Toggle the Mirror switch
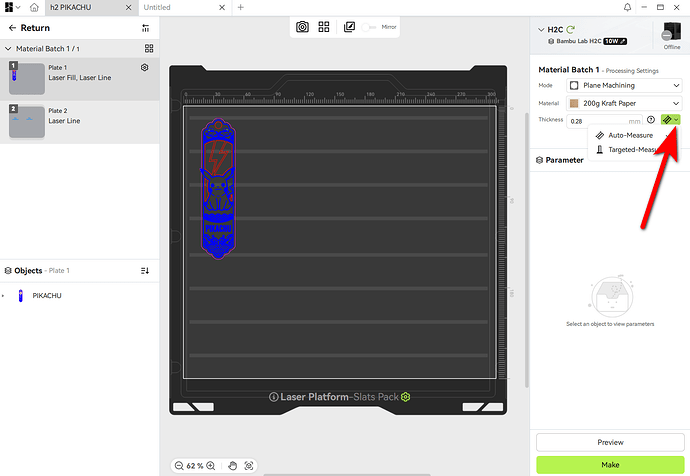The image size is (690, 476). (368, 27)
